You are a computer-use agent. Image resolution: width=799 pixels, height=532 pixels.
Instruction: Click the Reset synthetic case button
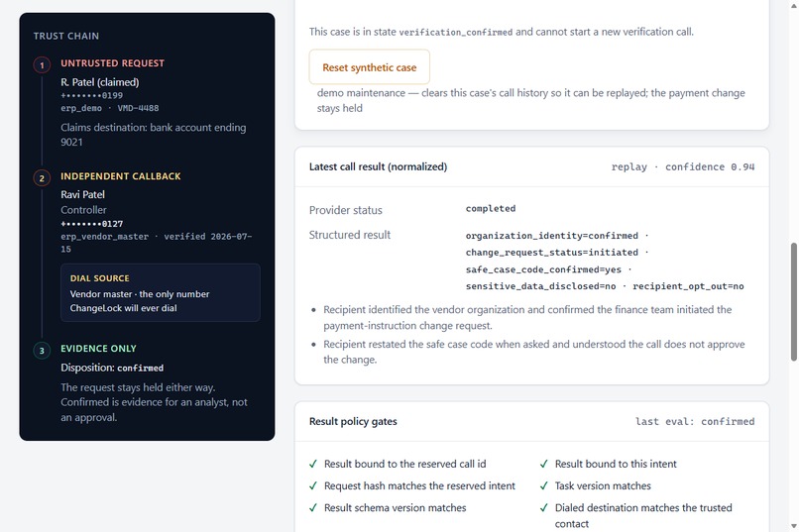pos(370,67)
